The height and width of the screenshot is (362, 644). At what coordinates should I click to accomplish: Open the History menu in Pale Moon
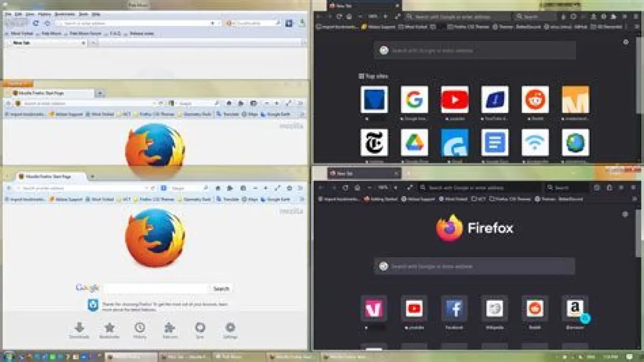pos(46,14)
